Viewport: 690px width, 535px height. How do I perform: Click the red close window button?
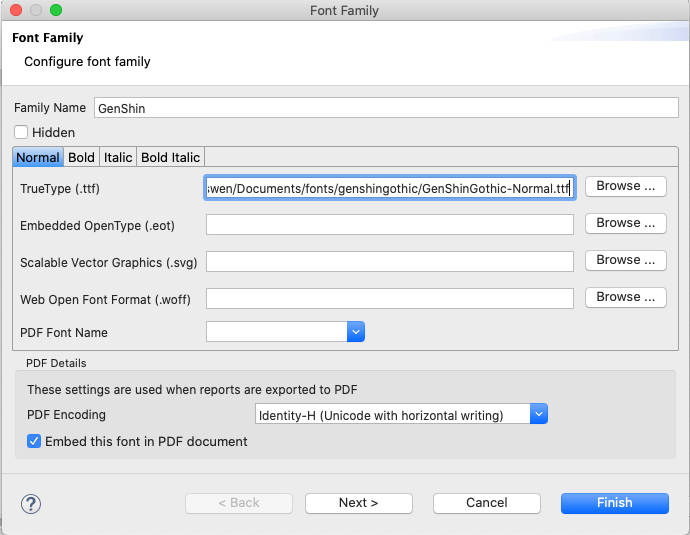(x=14, y=11)
